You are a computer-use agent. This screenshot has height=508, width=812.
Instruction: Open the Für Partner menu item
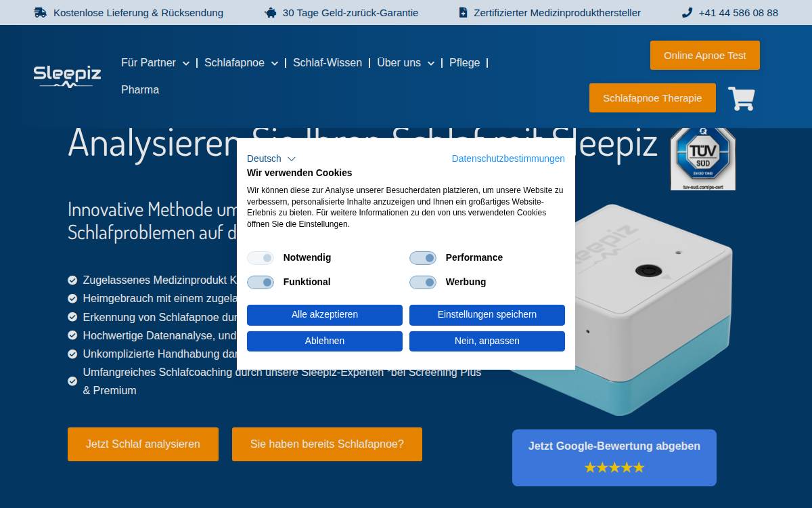coord(148,62)
